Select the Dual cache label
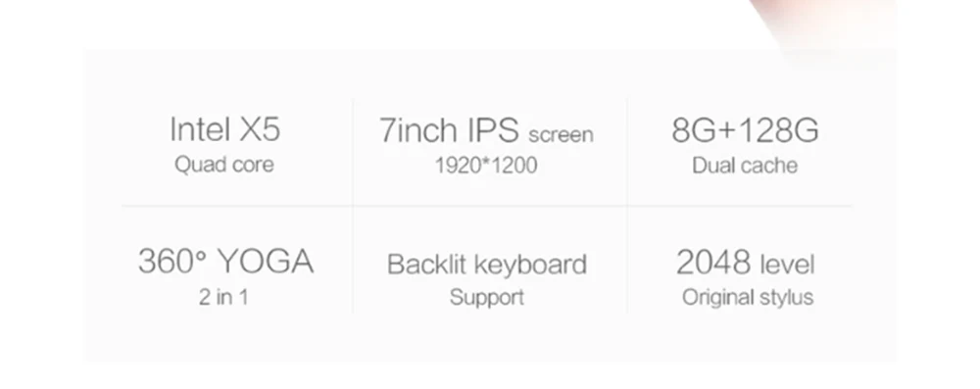The width and height of the screenshot is (980, 389). 745,166
